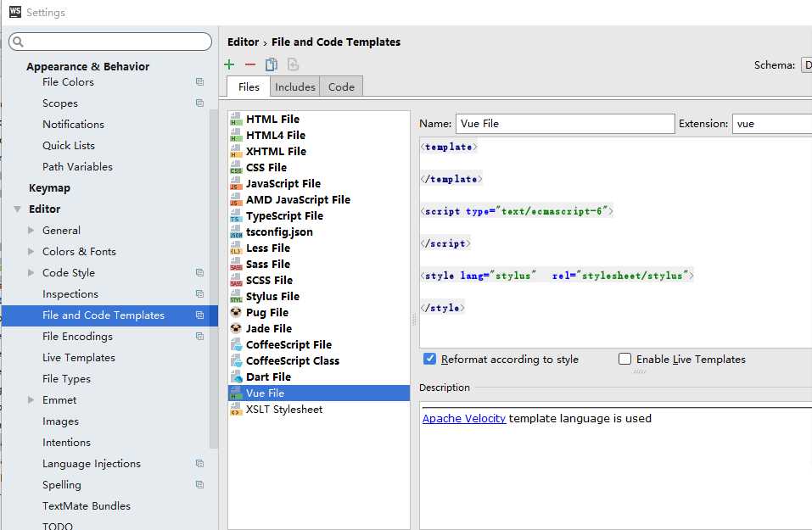Click the red minus Remove Template icon
Image resolution: width=812 pixels, height=530 pixels.
click(250, 64)
